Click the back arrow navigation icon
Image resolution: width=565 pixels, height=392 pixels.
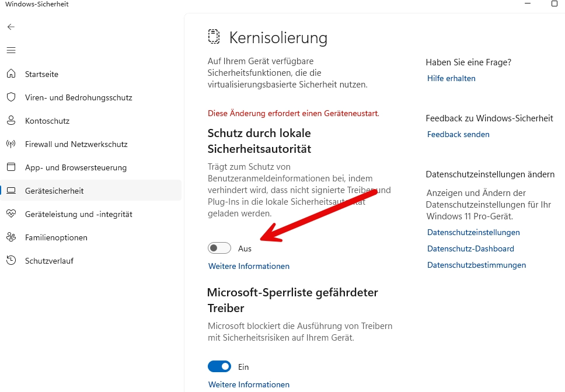click(11, 27)
